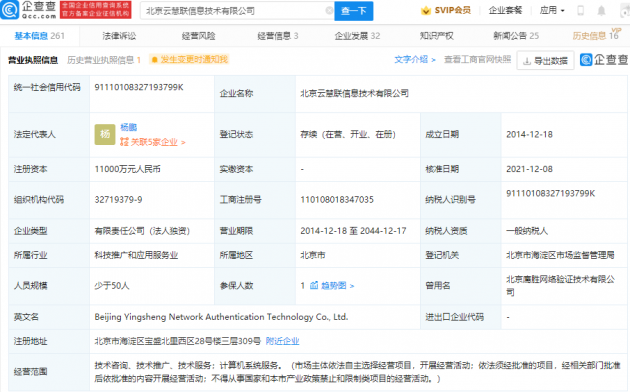Screen dimensions: 630x392
Task: Open the 基本信息 tab
Action: [x=39, y=36]
